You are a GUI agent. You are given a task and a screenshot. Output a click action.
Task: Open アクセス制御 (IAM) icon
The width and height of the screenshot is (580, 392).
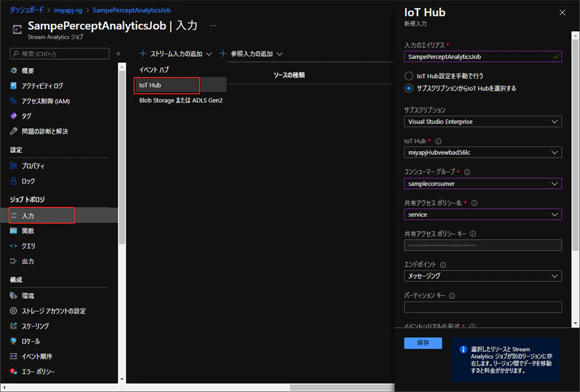click(x=14, y=101)
